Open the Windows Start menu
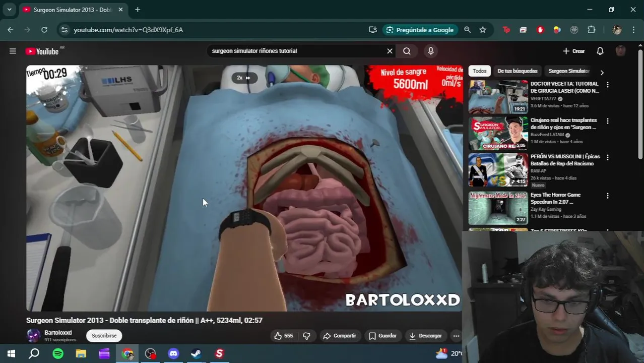This screenshot has height=363, width=644. click(11, 353)
